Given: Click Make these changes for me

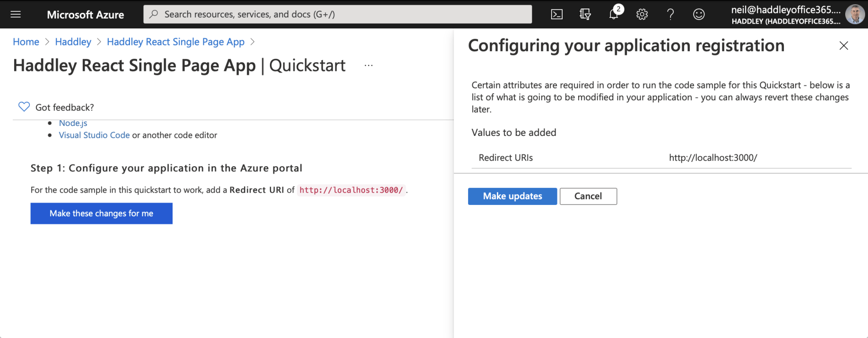Looking at the screenshot, I should [x=101, y=213].
